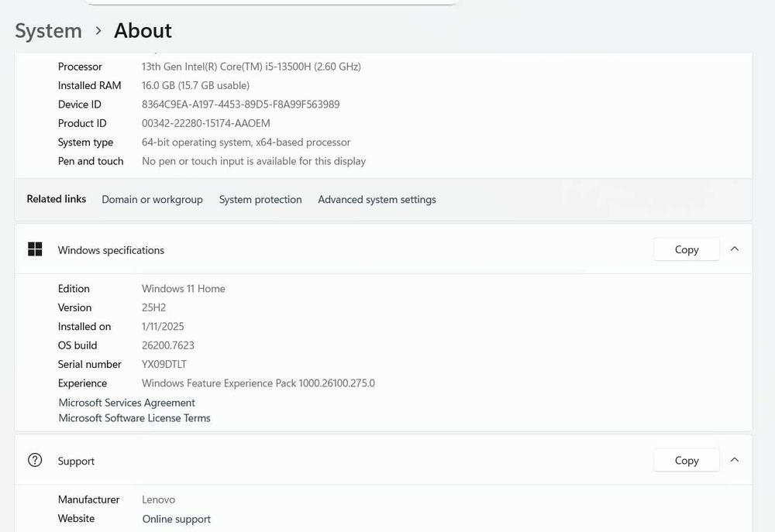Screen dimensions: 775x532
Task: Click the Installed on date 1/11/2025
Action: coord(163,327)
